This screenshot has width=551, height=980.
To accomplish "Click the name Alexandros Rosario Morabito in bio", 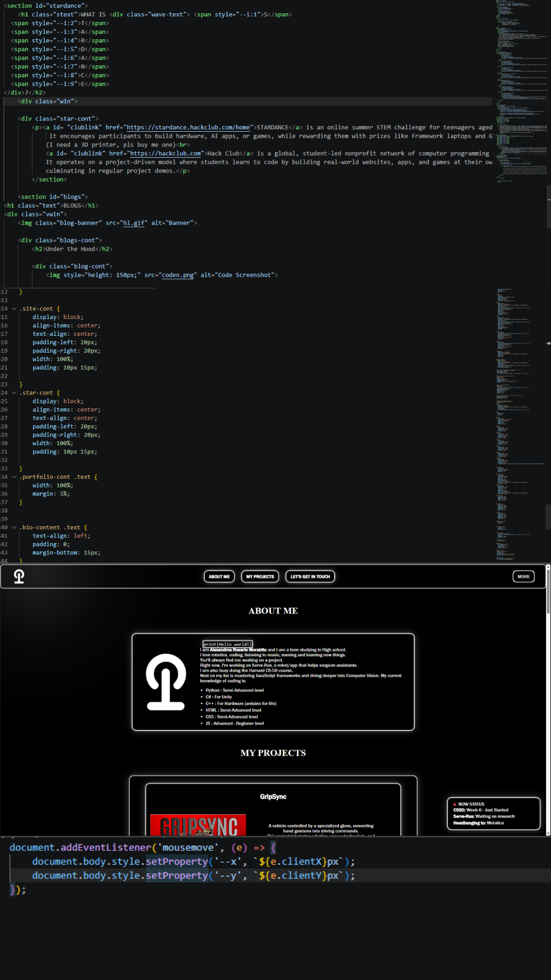I will [x=238, y=650].
